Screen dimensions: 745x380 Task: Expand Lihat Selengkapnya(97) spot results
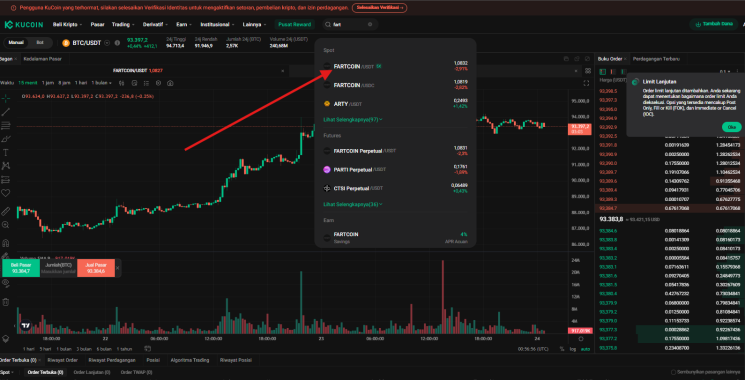coord(353,120)
